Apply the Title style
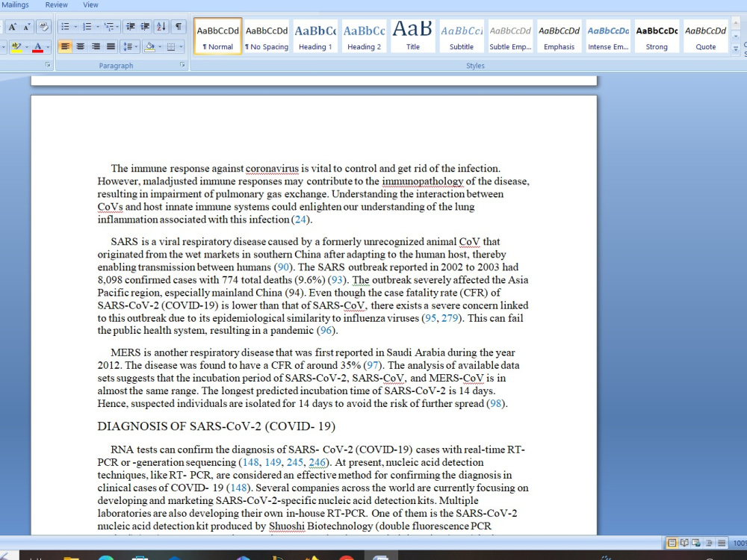Image resolution: width=747 pixels, height=560 pixels. [412, 36]
